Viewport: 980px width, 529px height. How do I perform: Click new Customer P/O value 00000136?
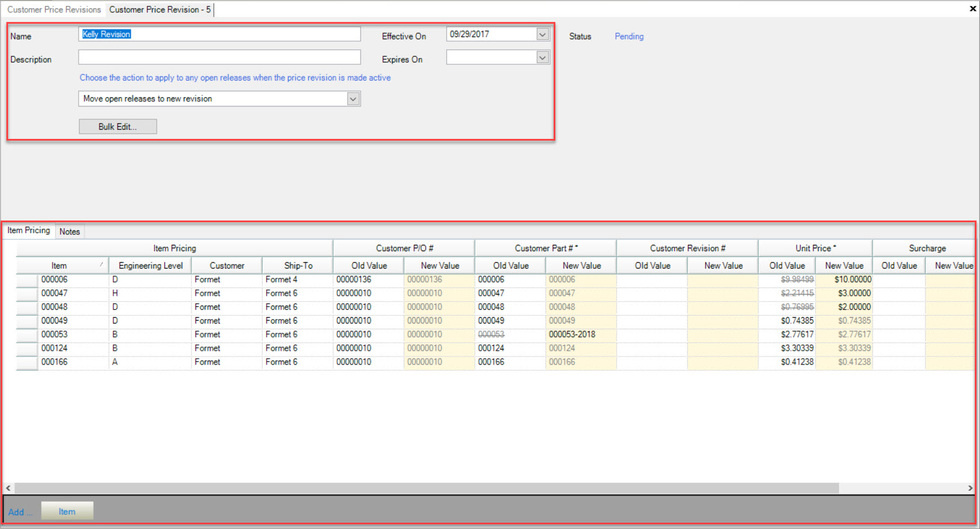click(x=439, y=280)
